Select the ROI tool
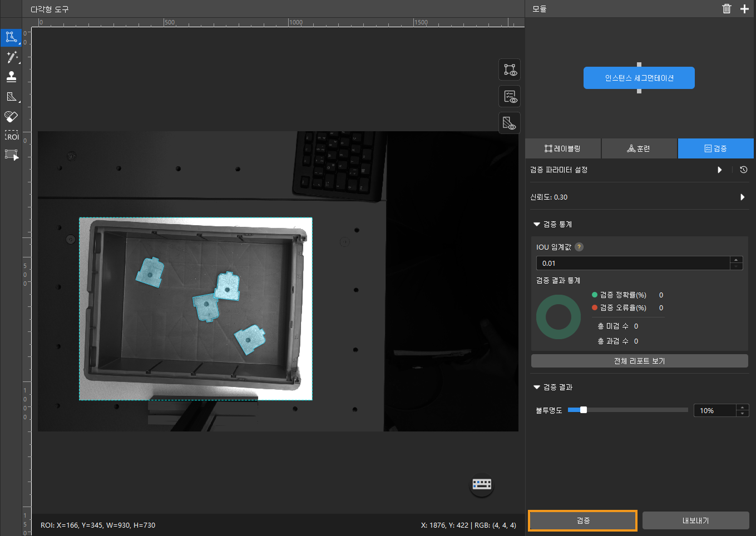756x536 pixels. click(11, 136)
